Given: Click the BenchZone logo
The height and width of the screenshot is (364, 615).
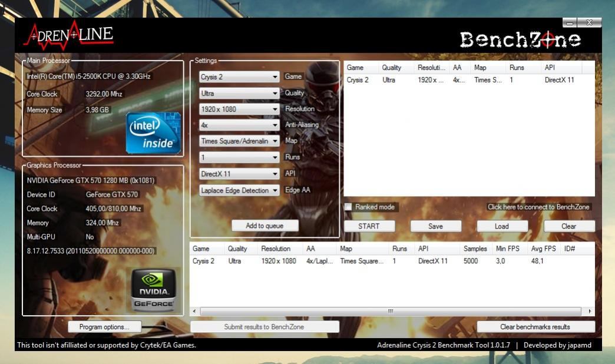Looking at the screenshot, I should pos(520,39).
